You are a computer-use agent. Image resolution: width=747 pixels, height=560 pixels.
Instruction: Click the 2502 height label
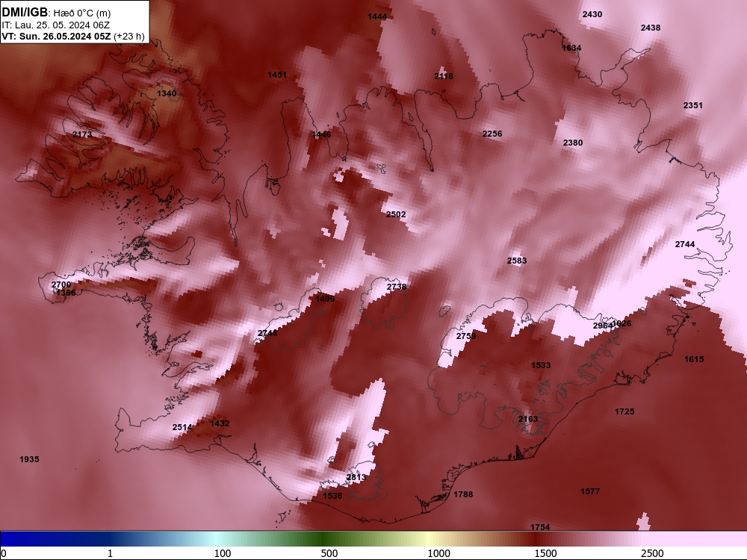coord(396,214)
